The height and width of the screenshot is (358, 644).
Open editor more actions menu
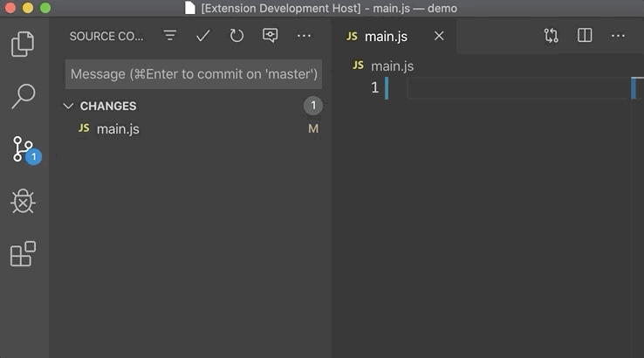click(x=618, y=36)
